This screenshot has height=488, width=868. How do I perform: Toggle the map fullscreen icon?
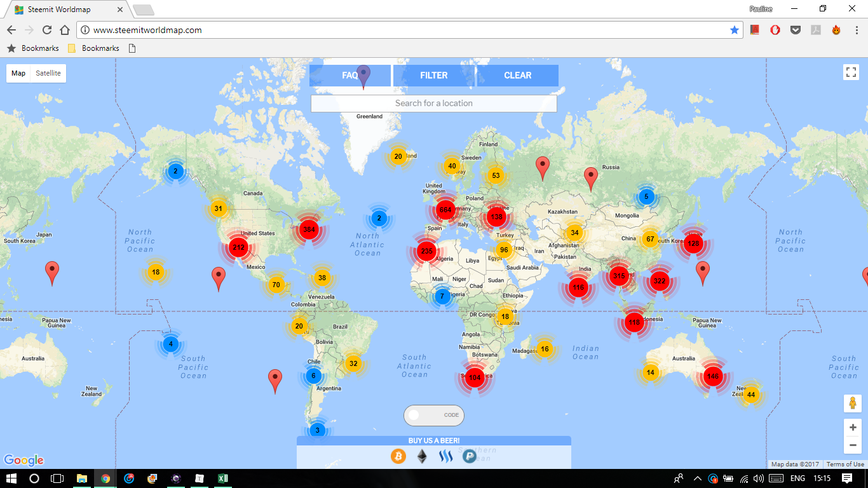coord(851,72)
